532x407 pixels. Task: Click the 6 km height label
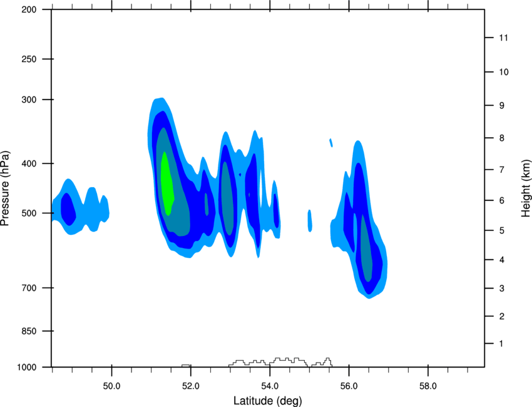point(502,200)
